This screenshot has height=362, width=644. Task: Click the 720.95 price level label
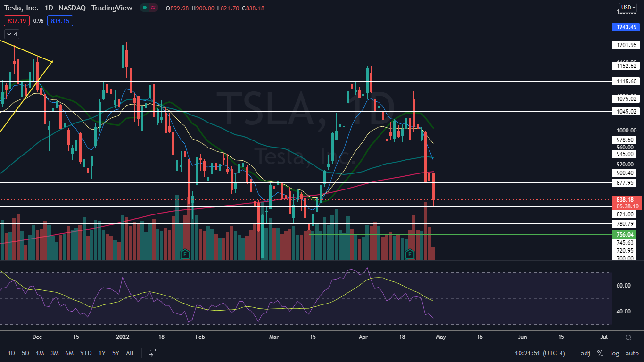click(x=625, y=251)
